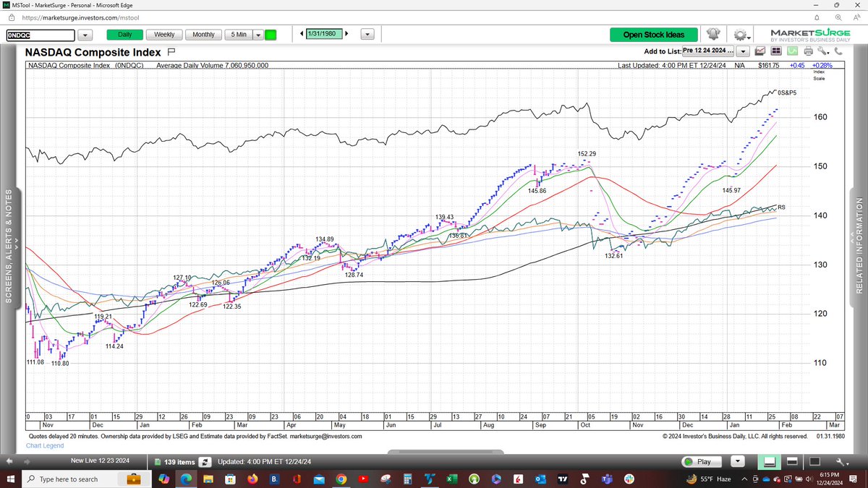
Task: Select the bottom panel layout toggle
Action: tap(770, 461)
